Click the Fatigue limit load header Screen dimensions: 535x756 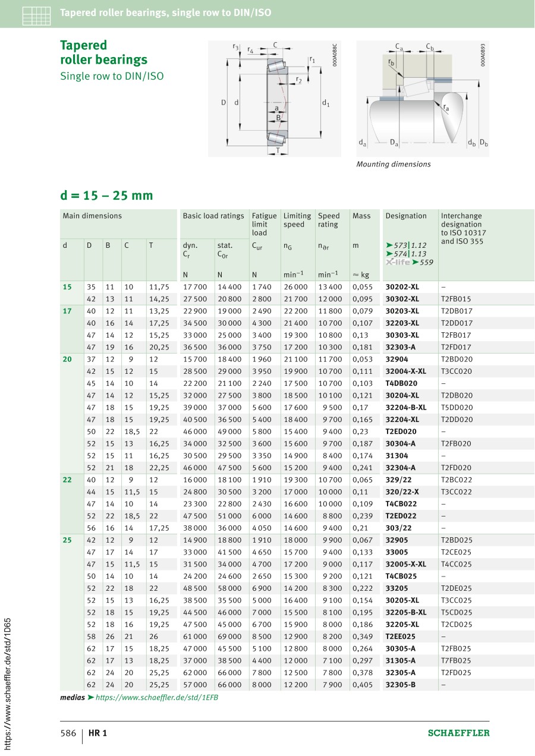click(265, 225)
